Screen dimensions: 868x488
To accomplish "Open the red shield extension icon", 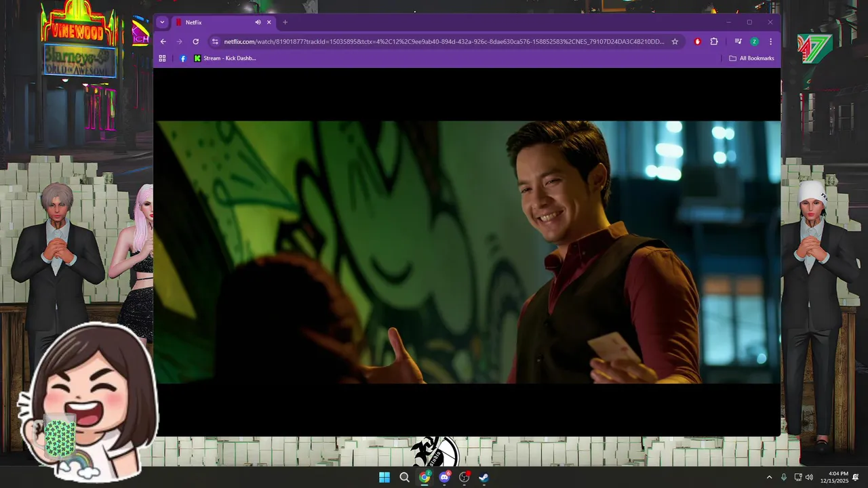I will tap(697, 41).
